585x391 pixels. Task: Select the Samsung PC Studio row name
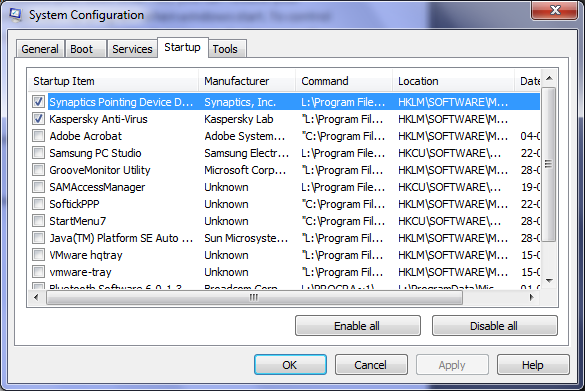tap(96, 153)
